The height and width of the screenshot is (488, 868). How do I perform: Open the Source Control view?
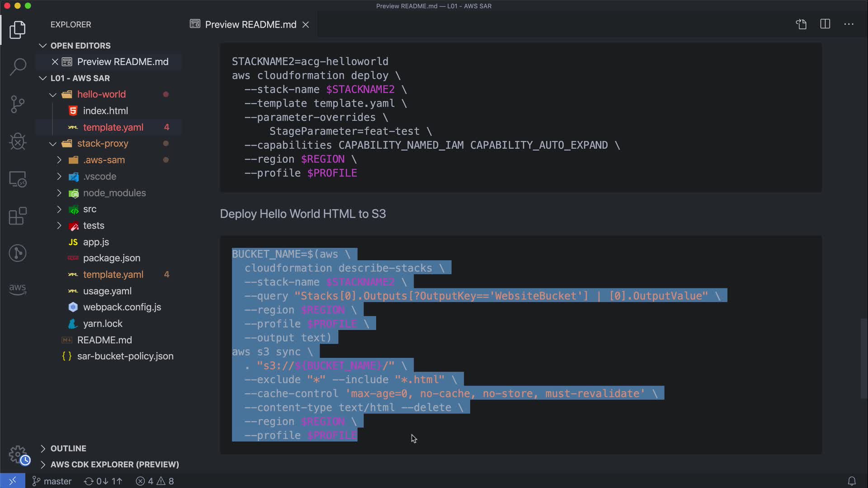[x=18, y=104]
